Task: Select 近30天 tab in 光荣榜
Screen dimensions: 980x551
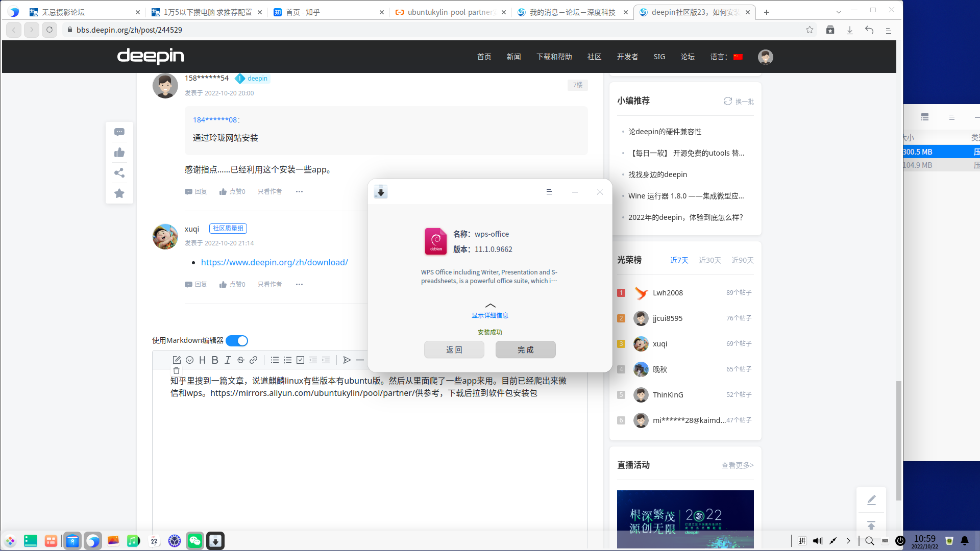Action: (x=709, y=260)
